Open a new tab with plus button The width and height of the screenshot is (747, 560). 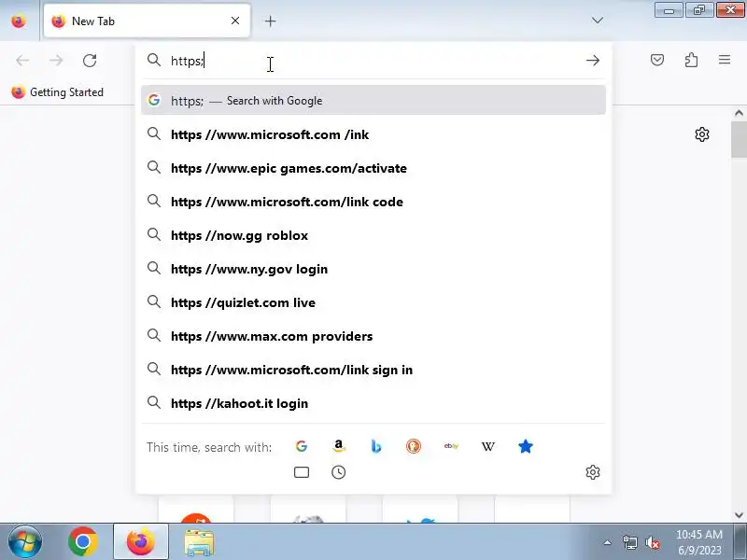[x=270, y=21]
